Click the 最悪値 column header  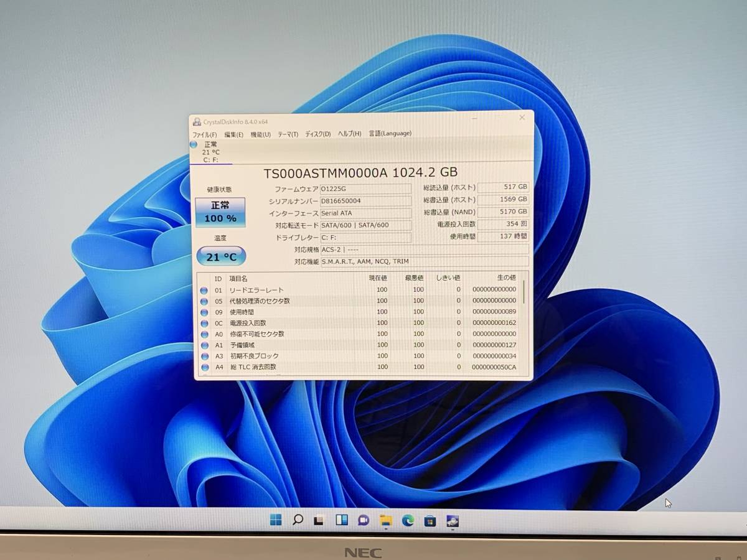[414, 278]
